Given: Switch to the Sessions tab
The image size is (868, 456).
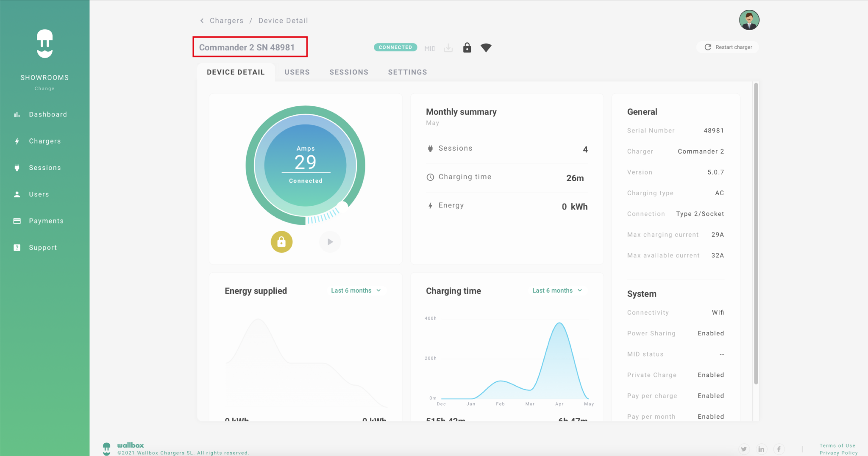Looking at the screenshot, I should pos(349,72).
